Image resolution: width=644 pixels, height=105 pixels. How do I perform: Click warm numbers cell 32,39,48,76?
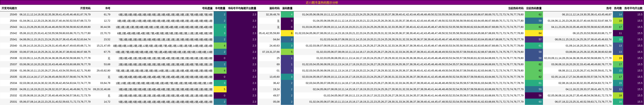coord(273,14)
